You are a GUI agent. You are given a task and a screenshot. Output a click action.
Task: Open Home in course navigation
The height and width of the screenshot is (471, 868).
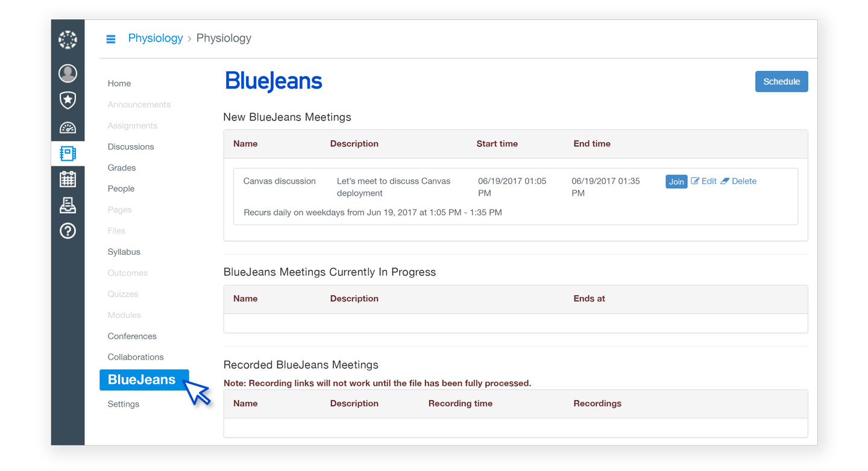119,84
